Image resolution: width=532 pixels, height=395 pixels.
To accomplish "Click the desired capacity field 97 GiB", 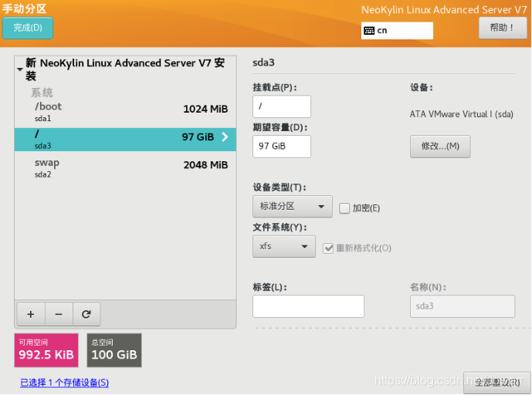I will coord(282,147).
